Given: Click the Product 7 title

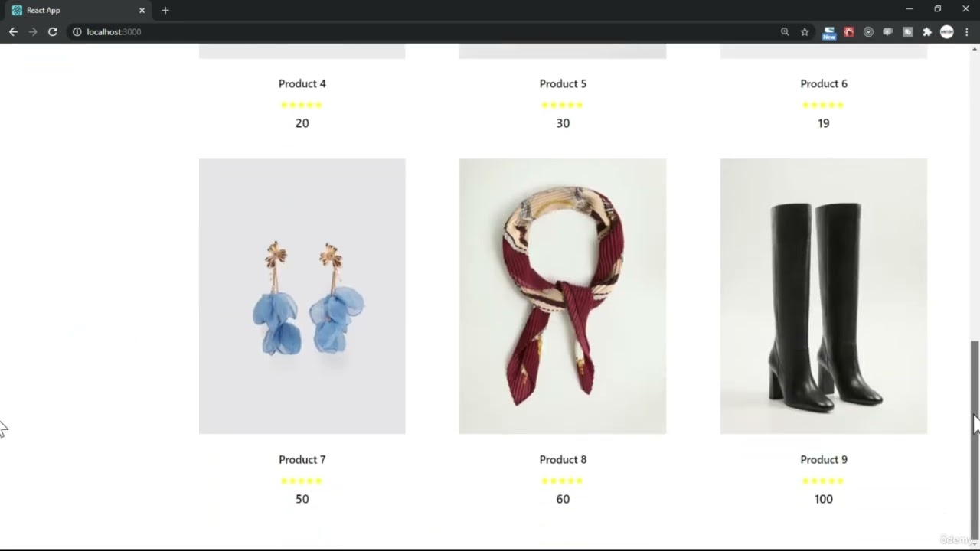Looking at the screenshot, I should point(302,459).
